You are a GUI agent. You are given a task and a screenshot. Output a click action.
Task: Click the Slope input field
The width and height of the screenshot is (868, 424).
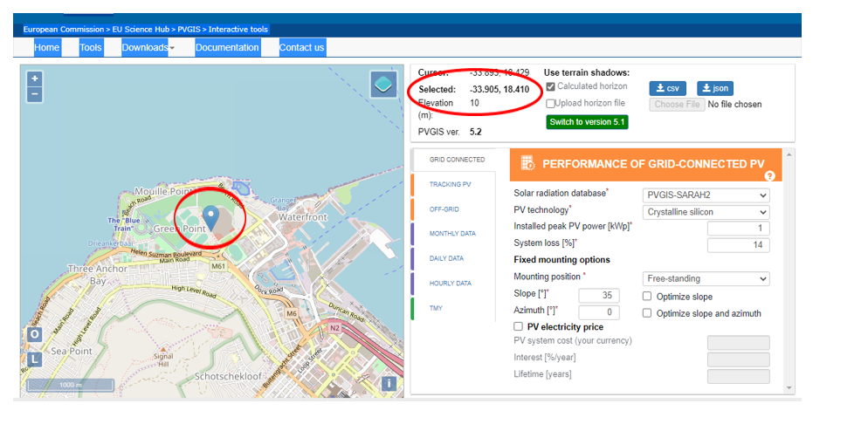pos(598,296)
